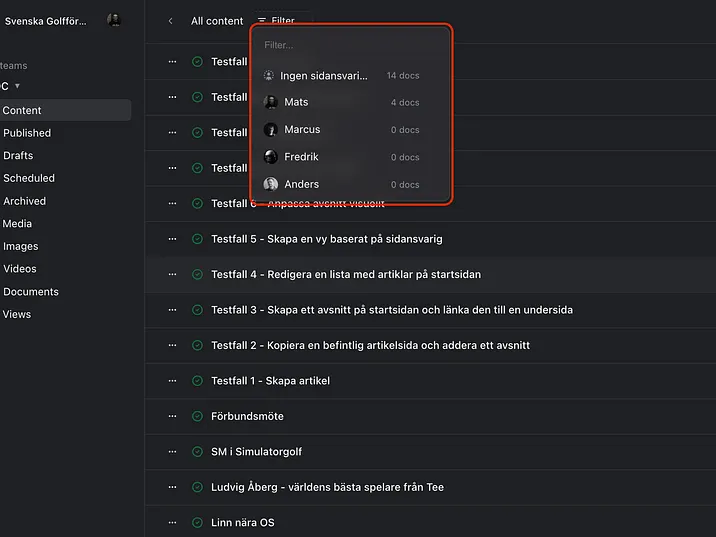The width and height of the screenshot is (716, 537).
Task: Open the three-dot menu for Testfall 5
Action: (x=172, y=239)
